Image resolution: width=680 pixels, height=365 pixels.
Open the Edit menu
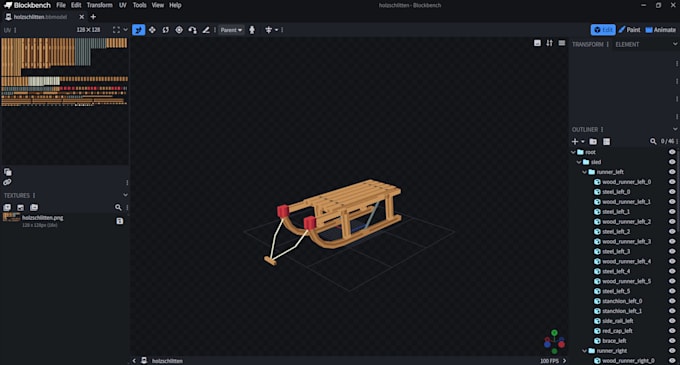76,5
